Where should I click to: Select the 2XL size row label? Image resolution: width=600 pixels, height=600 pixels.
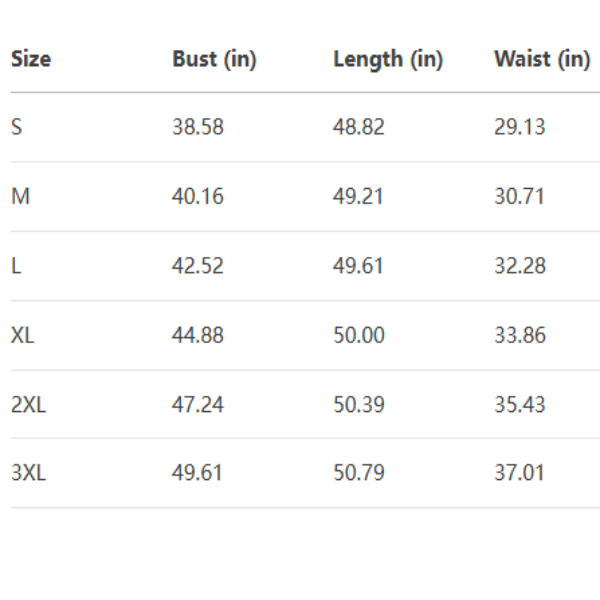pos(28,405)
